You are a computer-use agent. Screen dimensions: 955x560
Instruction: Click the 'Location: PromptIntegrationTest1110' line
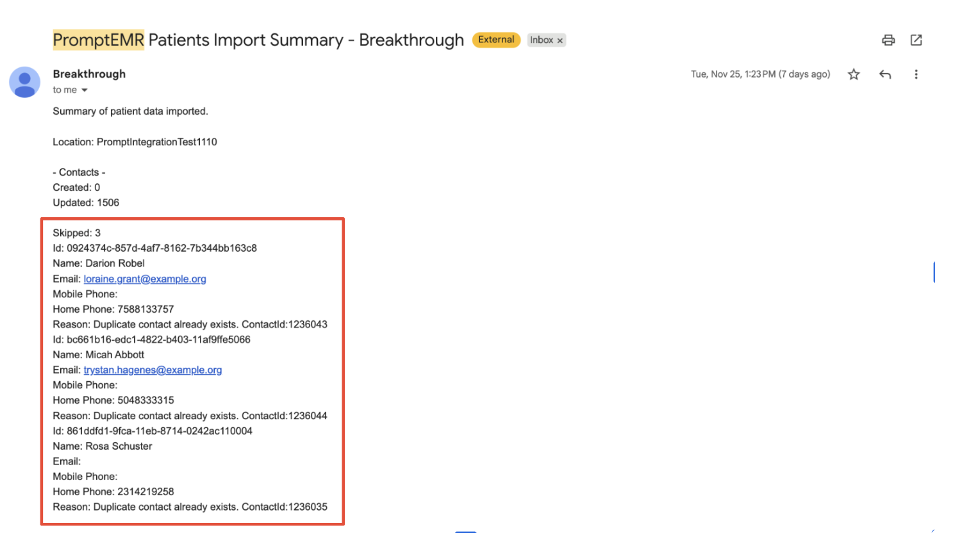coord(135,142)
